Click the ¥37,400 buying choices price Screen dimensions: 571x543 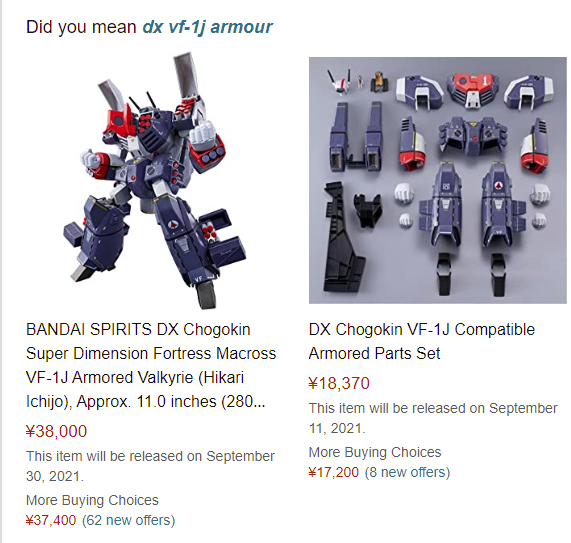[x=51, y=520]
